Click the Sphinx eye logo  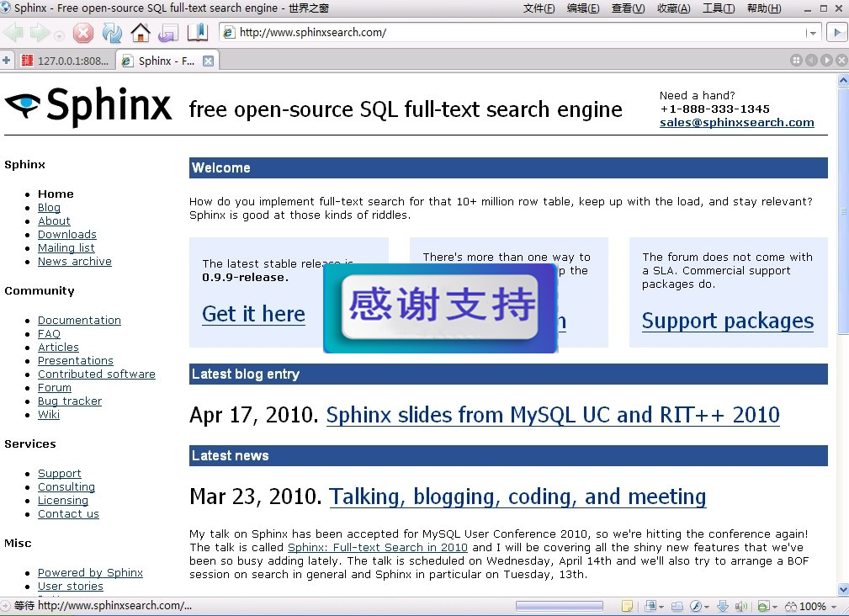(x=22, y=104)
